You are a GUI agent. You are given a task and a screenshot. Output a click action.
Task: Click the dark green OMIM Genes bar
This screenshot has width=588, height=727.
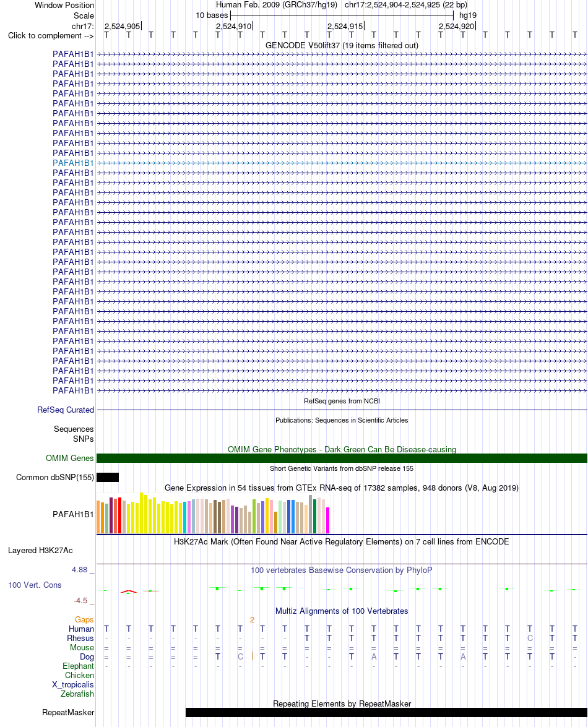point(342,458)
